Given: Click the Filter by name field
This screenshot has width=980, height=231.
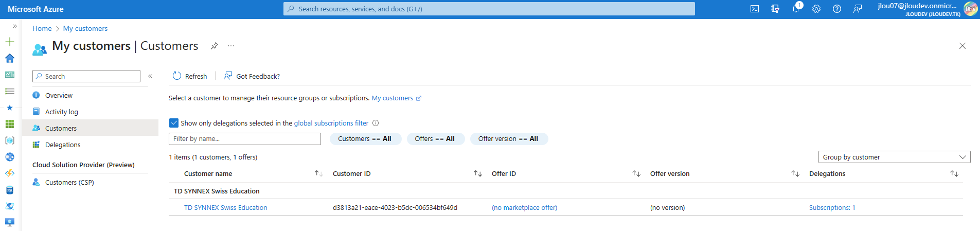Looking at the screenshot, I should (245, 139).
